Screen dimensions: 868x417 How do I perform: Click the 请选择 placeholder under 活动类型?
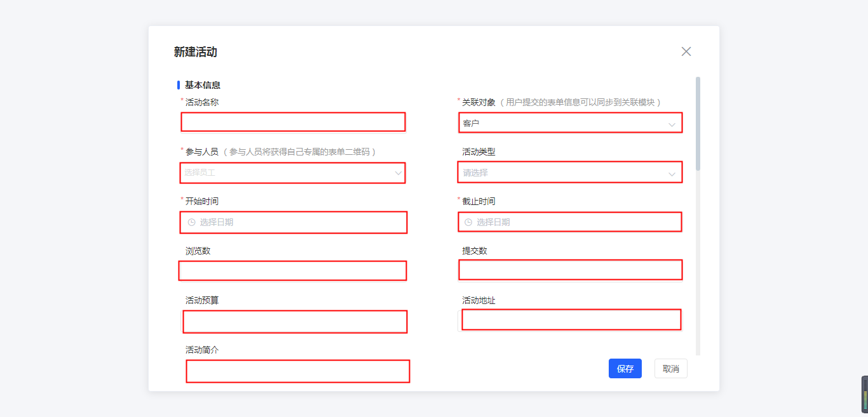click(x=475, y=173)
